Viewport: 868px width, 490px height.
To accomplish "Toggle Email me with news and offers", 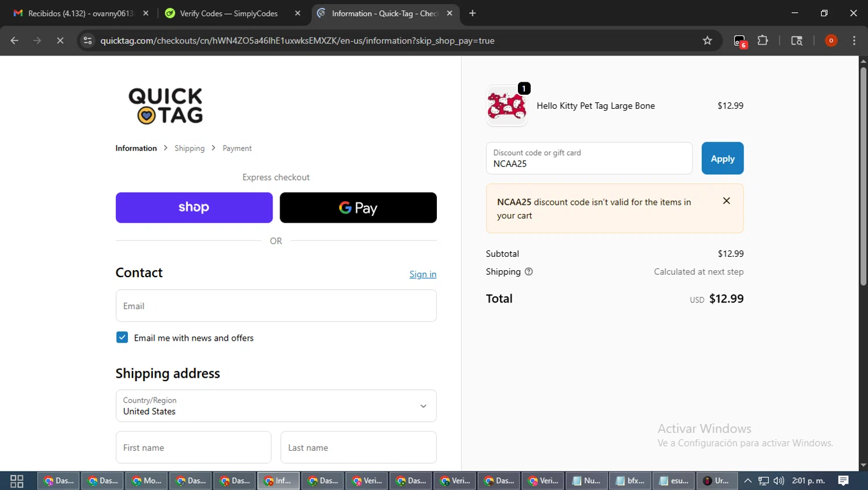I will (122, 337).
